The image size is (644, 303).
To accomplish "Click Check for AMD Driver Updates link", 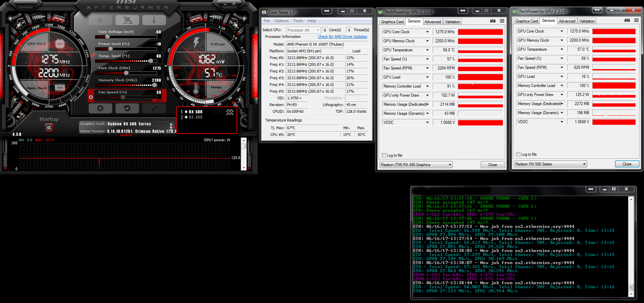I will click(342, 36).
